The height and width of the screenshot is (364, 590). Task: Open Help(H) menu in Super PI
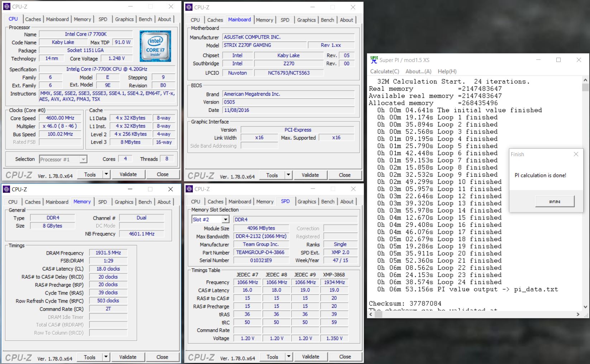(447, 71)
